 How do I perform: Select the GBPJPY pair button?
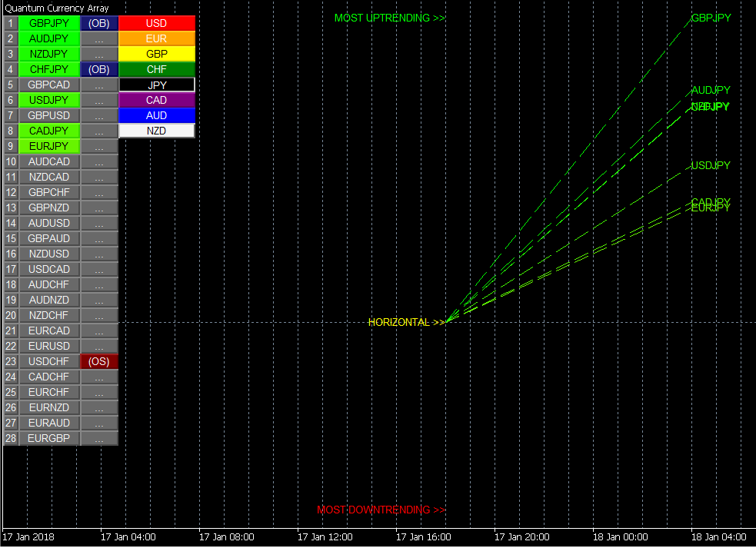[48, 23]
